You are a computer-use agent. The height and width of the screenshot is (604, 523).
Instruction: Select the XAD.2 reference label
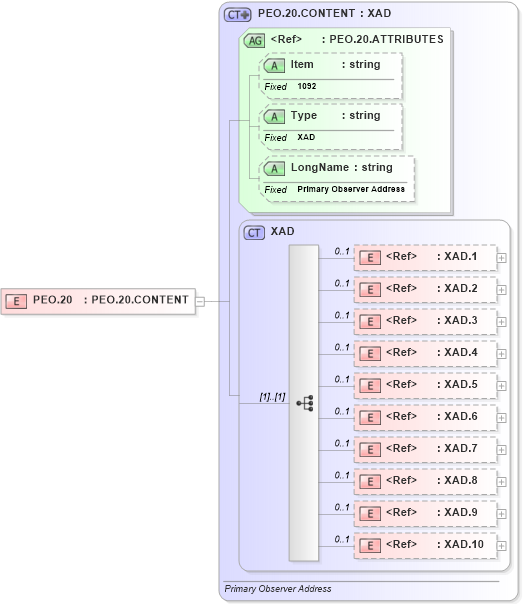(431, 289)
